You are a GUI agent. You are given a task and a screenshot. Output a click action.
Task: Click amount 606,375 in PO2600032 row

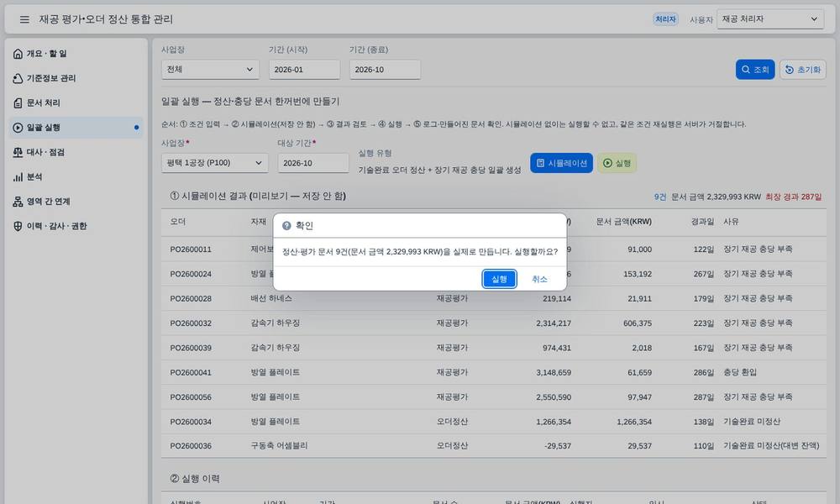click(638, 323)
